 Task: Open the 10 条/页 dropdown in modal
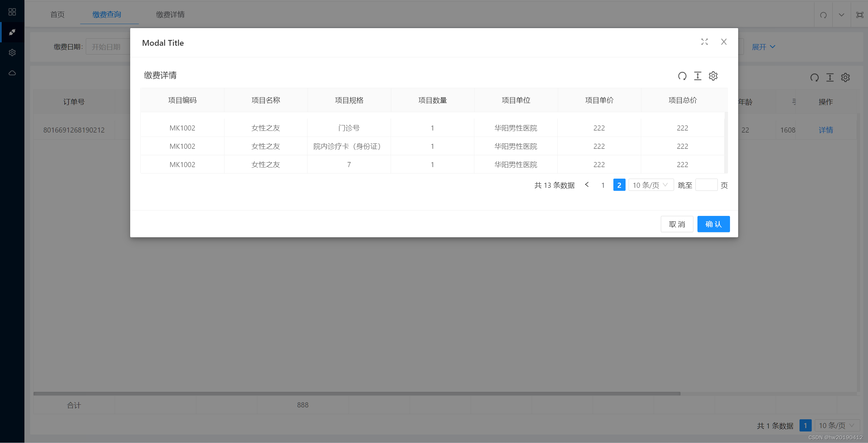coord(651,185)
